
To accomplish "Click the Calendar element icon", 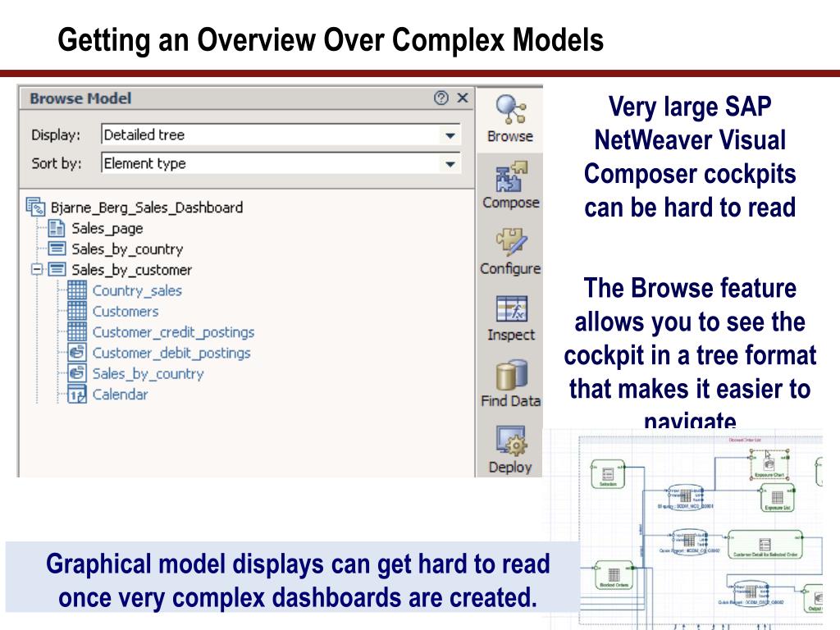I will (x=76, y=395).
